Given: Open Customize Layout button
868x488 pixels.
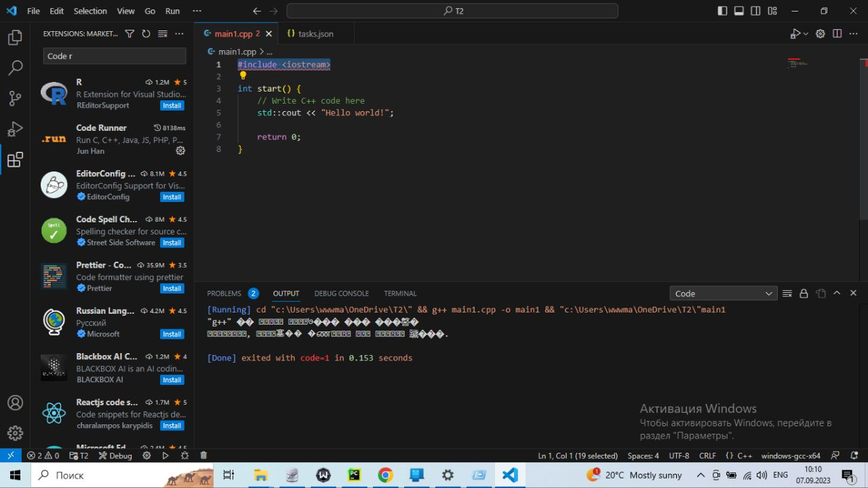Looking at the screenshot, I should pyautogui.click(x=772, y=11).
